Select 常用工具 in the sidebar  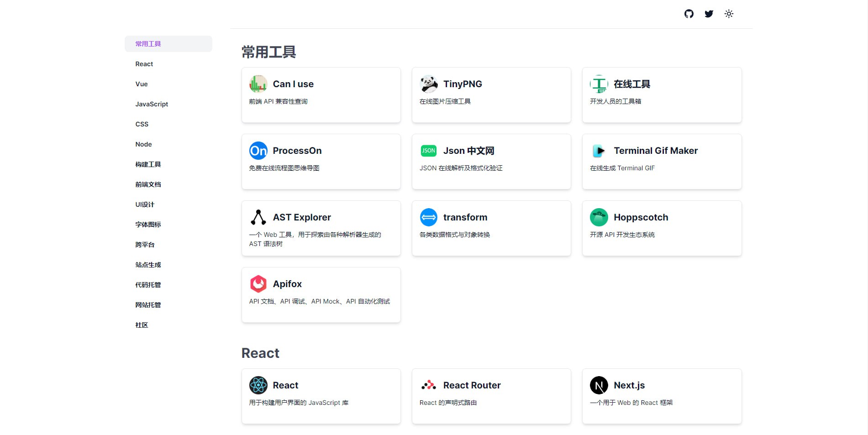[168, 44]
